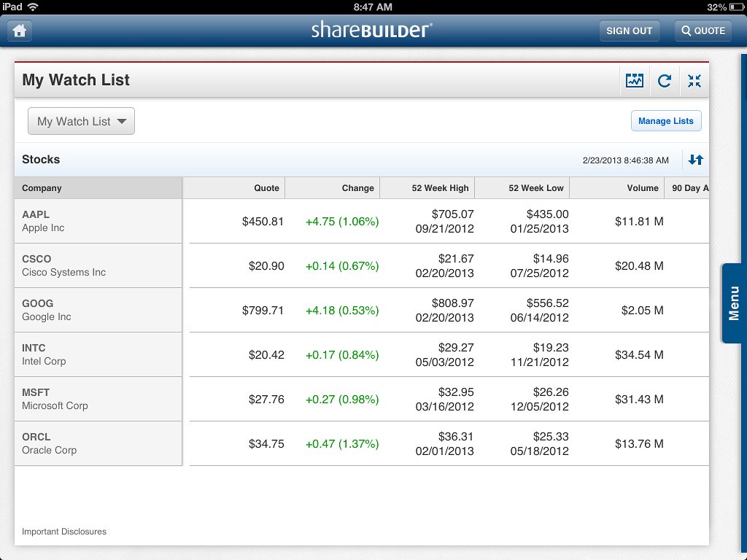Tap the battery status indicator
747x560 pixels.
pos(737,7)
